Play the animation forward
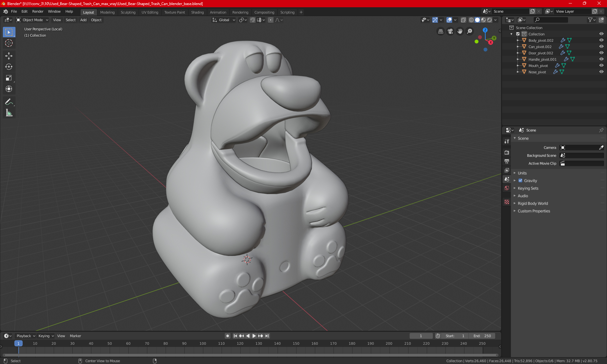Image resolution: width=607 pixels, height=364 pixels. (254, 336)
